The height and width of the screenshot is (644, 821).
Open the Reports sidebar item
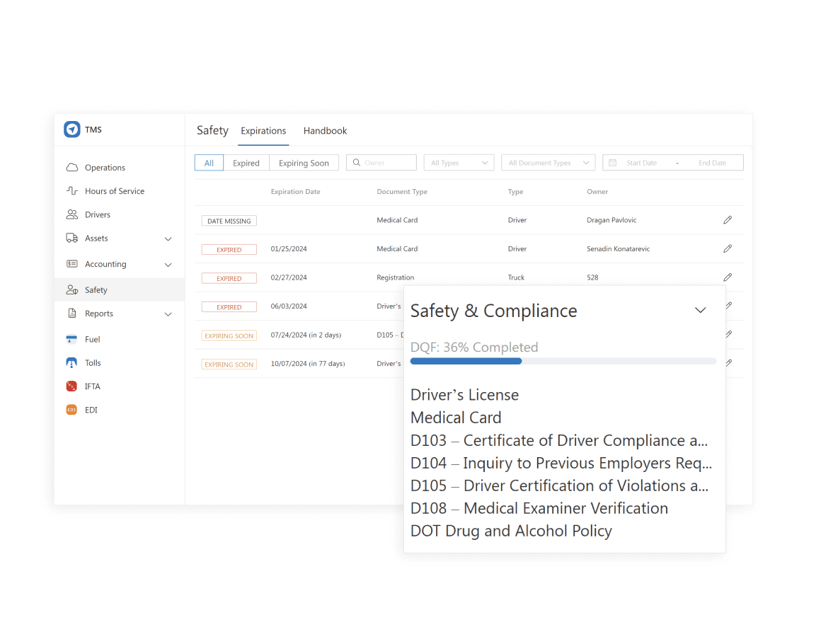pyautogui.click(x=98, y=313)
